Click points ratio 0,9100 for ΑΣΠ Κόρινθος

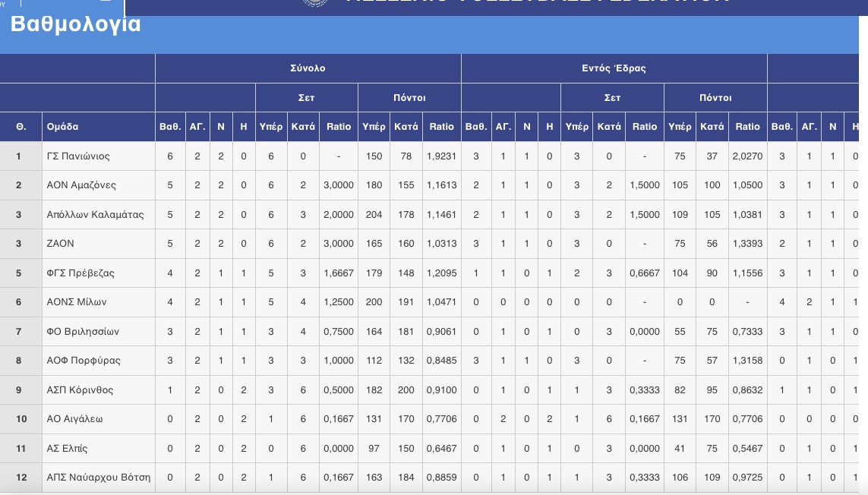click(441, 389)
